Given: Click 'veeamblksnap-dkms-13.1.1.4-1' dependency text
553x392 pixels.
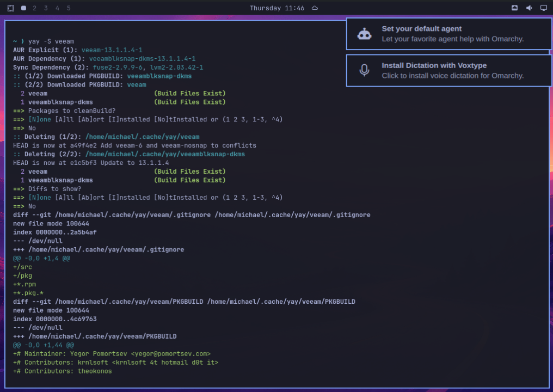Looking at the screenshot, I should click(x=142, y=59).
